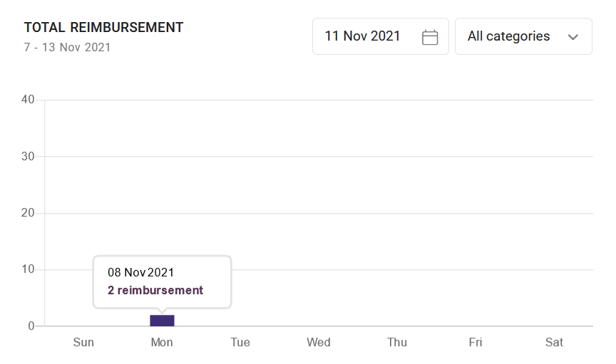
Task: Click the 20 y-axis label
Action: point(29,213)
